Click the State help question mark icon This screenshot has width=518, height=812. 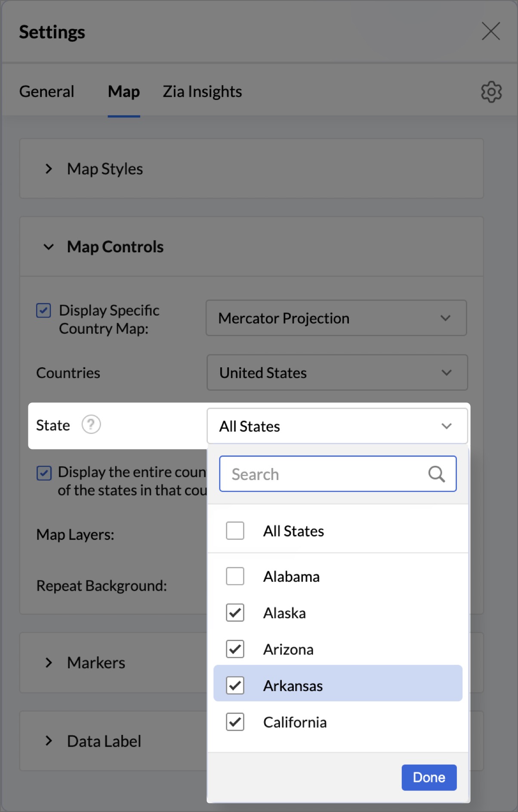(x=91, y=425)
